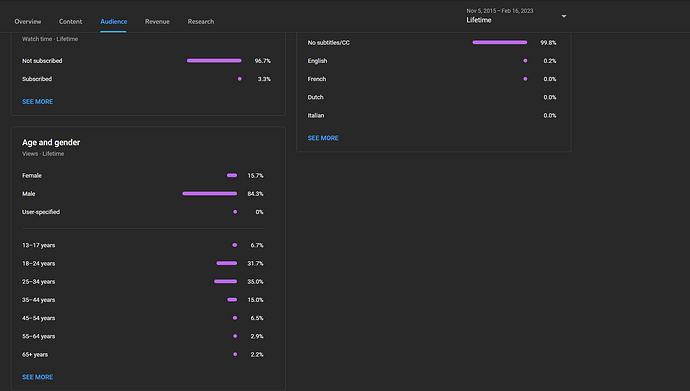Go to the Revenue tab
The height and width of the screenshot is (391, 690).
click(157, 22)
